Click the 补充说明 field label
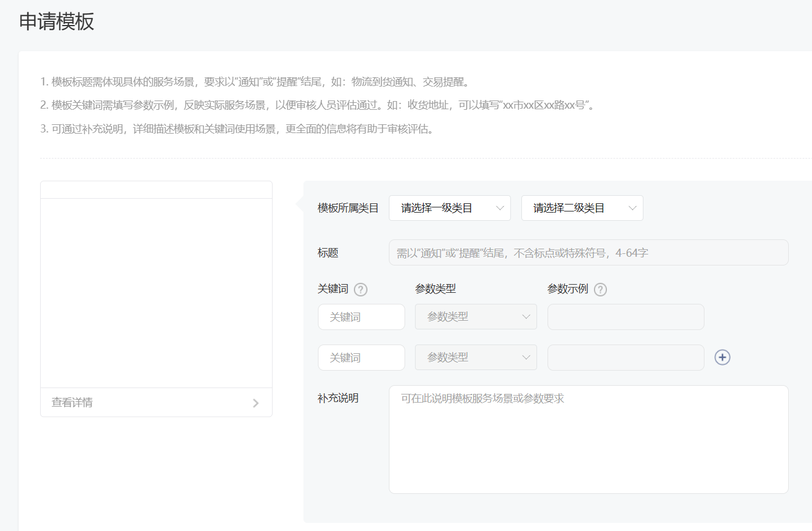The height and width of the screenshot is (531, 812). click(338, 398)
